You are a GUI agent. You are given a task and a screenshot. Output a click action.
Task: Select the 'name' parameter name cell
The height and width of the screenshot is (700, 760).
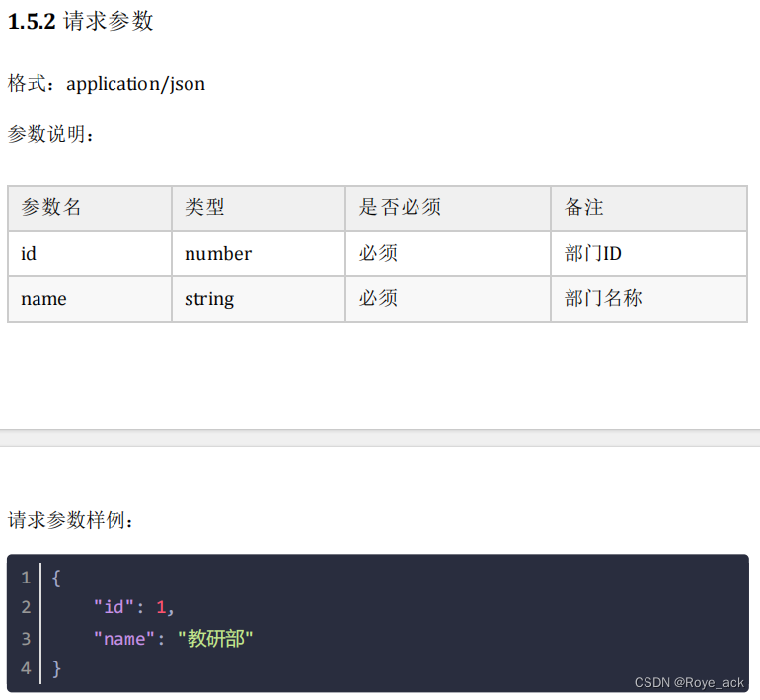coord(90,299)
